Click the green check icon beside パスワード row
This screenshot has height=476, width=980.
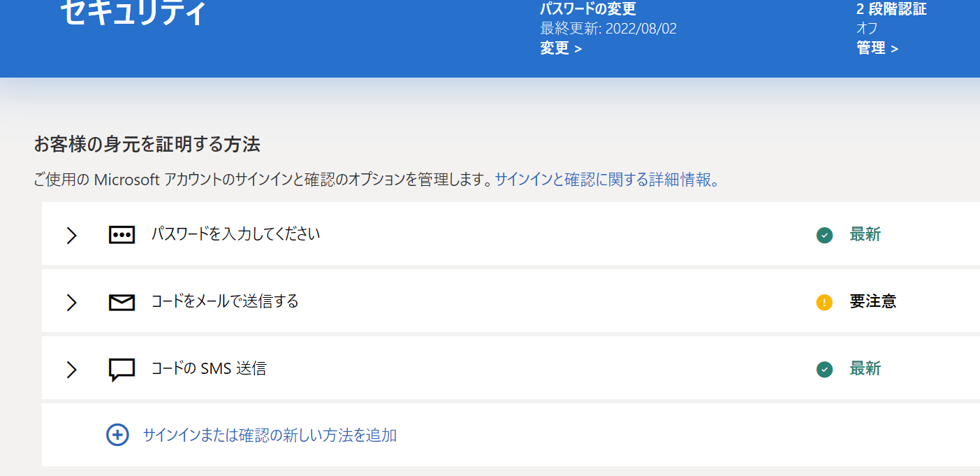824,236
